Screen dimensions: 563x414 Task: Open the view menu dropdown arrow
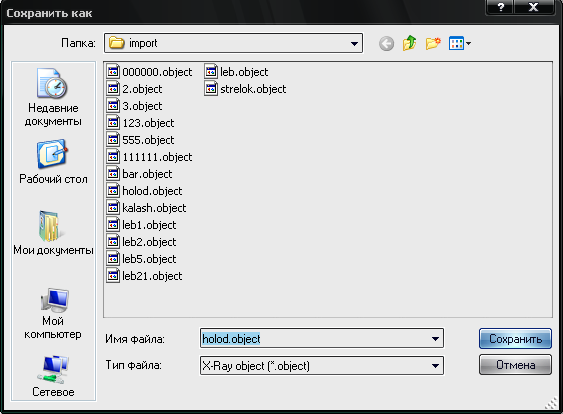click(468, 44)
